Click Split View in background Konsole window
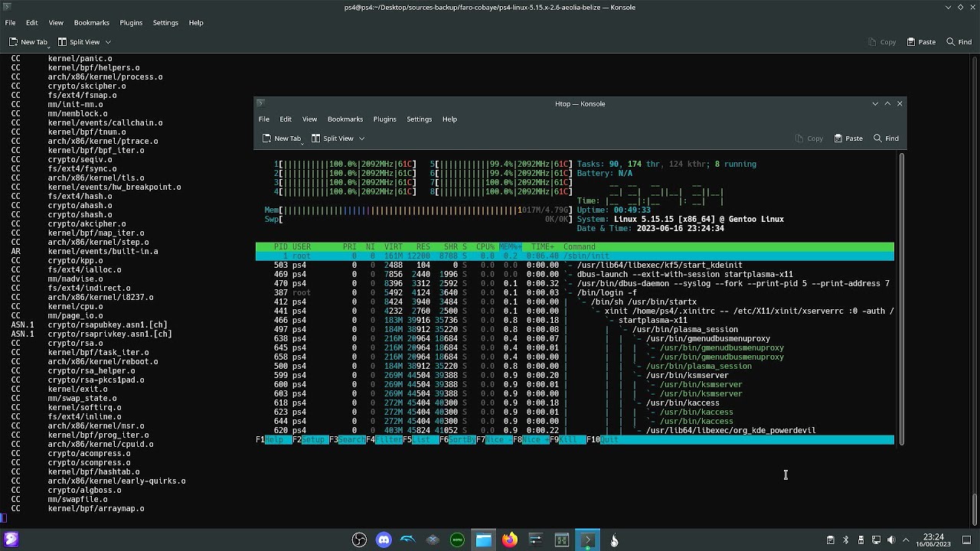 (78, 42)
